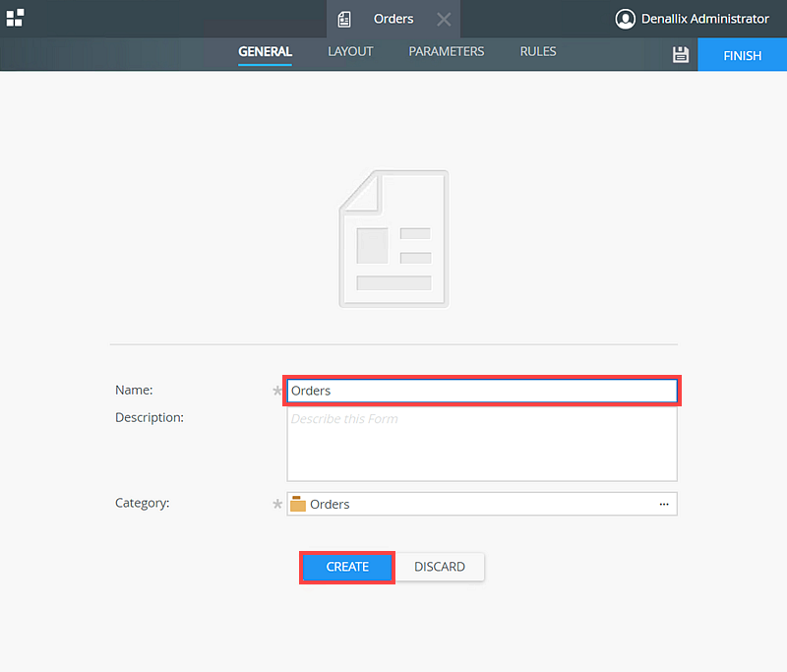
Task: Switch to the RULES tab
Action: [538, 51]
